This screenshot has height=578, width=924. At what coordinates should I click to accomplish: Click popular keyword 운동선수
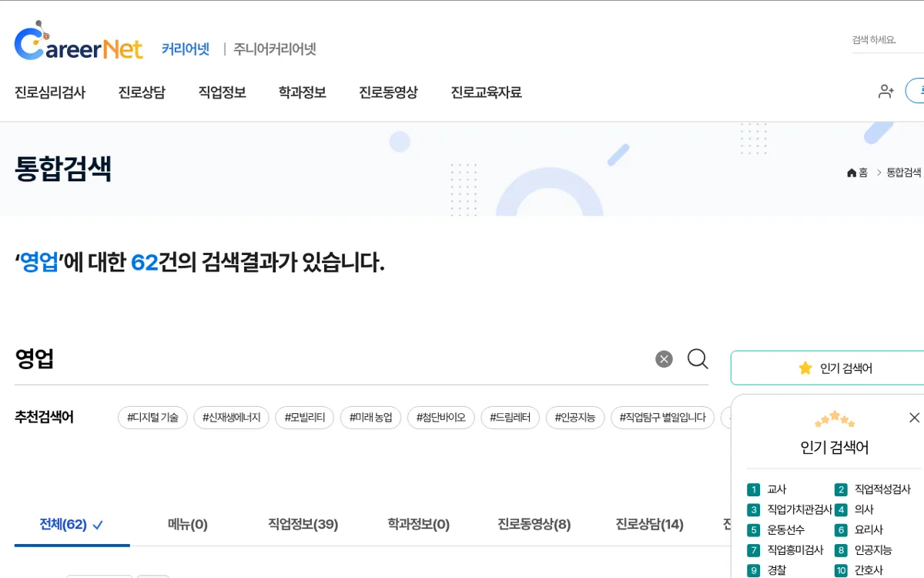(786, 530)
